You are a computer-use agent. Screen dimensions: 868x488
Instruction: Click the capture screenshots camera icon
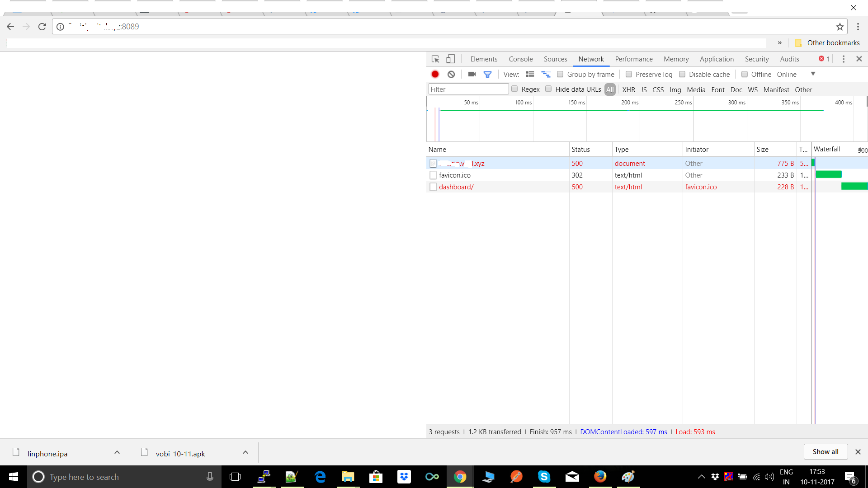(472, 75)
